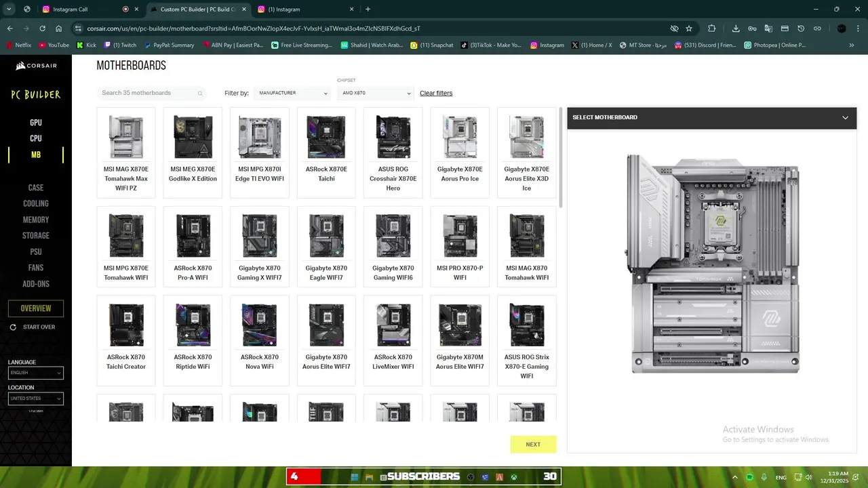Select ASRock X870 Nova WiFi card

(x=260, y=340)
